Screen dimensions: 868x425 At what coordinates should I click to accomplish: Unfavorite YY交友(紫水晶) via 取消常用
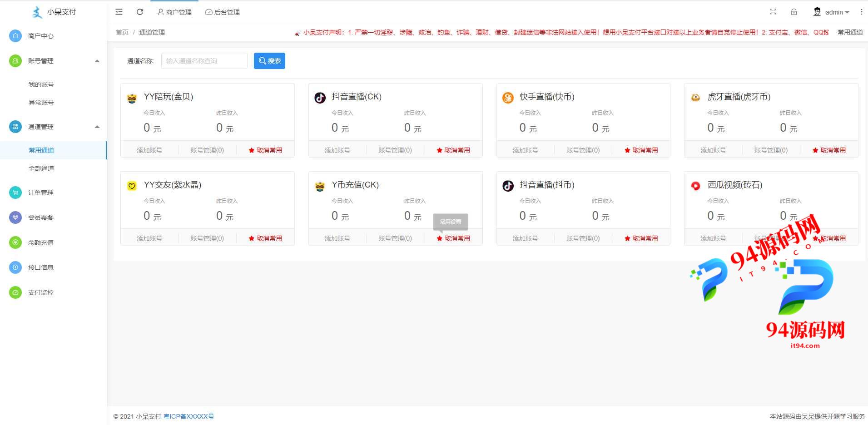265,238
